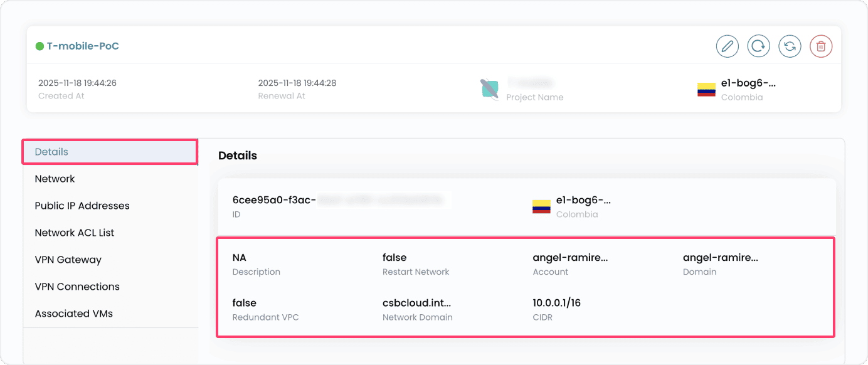Click the circular arrow restart icon

point(758,46)
